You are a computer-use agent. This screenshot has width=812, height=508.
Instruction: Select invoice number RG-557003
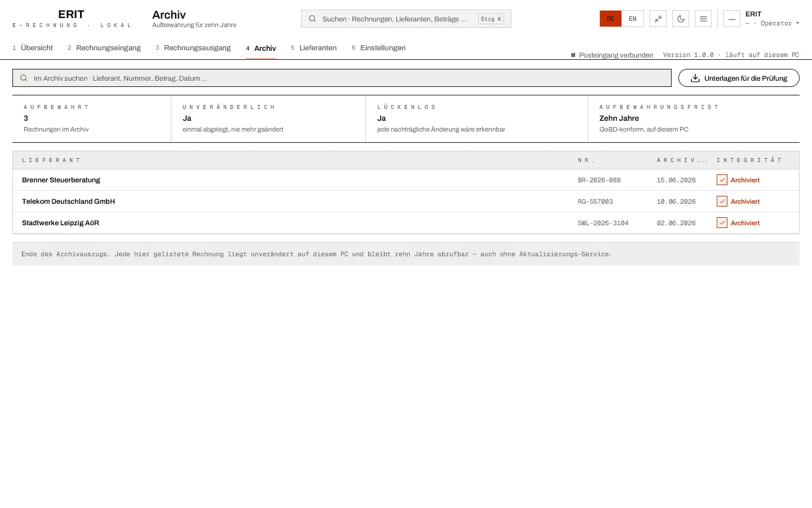tap(595, 202)
